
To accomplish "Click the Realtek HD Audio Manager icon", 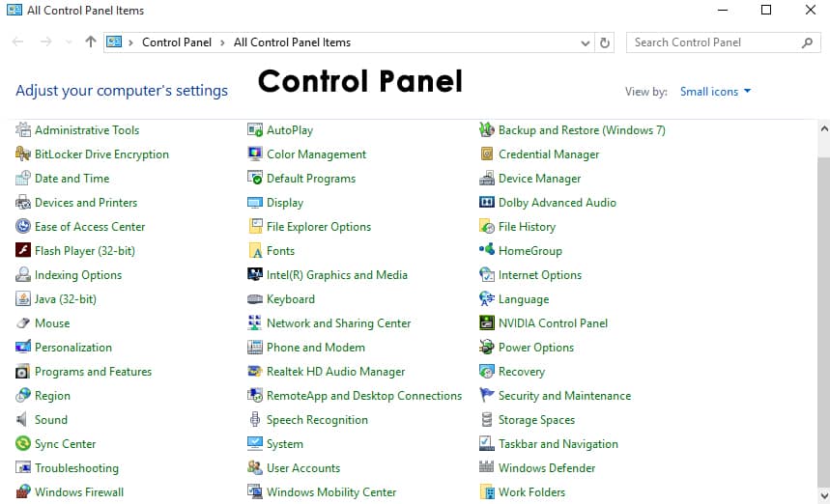I will pos(255,372).
